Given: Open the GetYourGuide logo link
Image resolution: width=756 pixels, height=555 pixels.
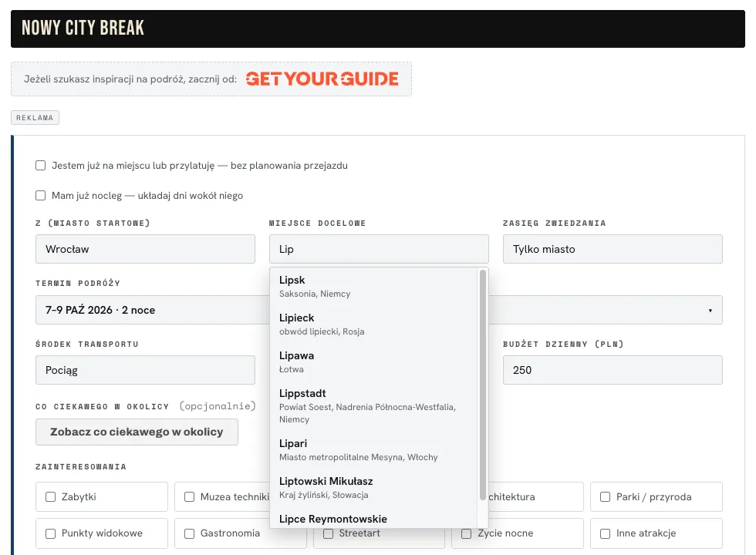Looking at the screenshot, I should tap(322, 79).
